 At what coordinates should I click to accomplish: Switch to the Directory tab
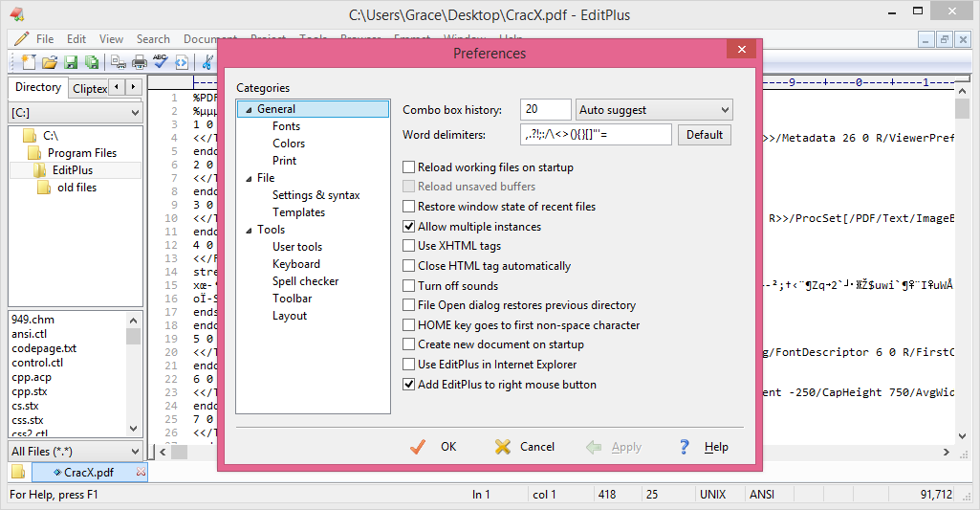tap(38, 87)
